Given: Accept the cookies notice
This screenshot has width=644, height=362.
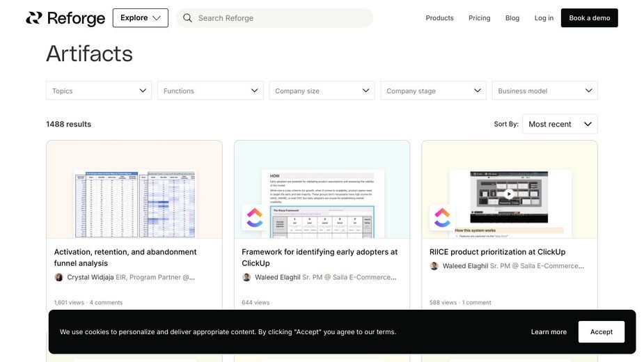Looking at the screenshot, I should (602, 331).
